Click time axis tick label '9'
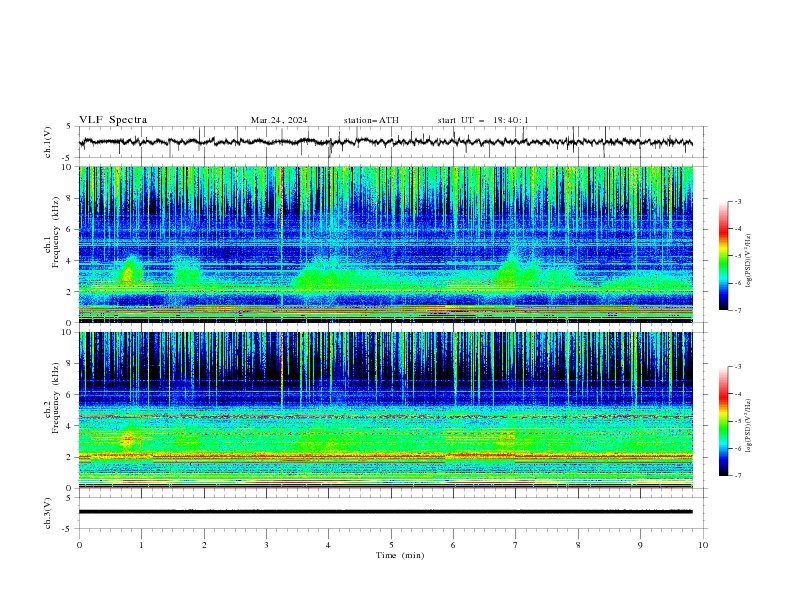This screenshot has width=792, height=612. click(640, 545)
